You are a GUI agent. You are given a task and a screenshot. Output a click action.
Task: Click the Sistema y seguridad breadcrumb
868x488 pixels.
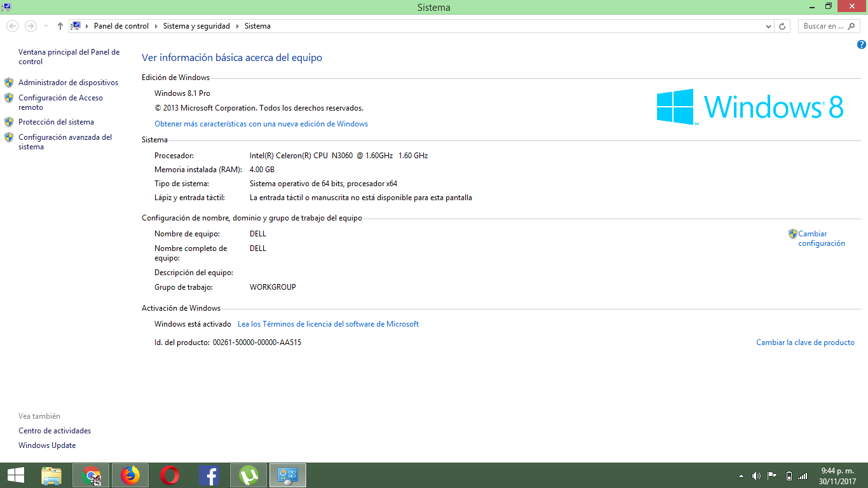(x=197, y=26)
